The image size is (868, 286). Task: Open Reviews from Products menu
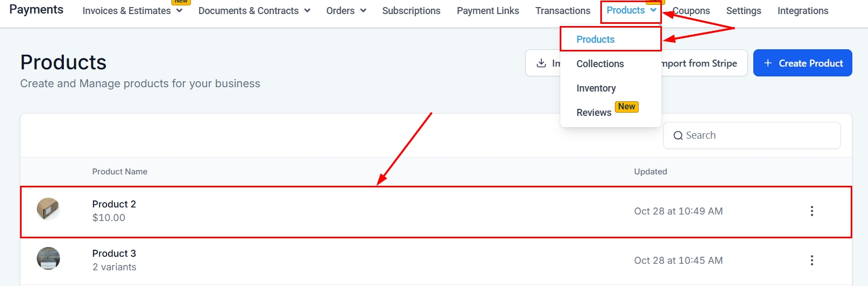(594, 113)
